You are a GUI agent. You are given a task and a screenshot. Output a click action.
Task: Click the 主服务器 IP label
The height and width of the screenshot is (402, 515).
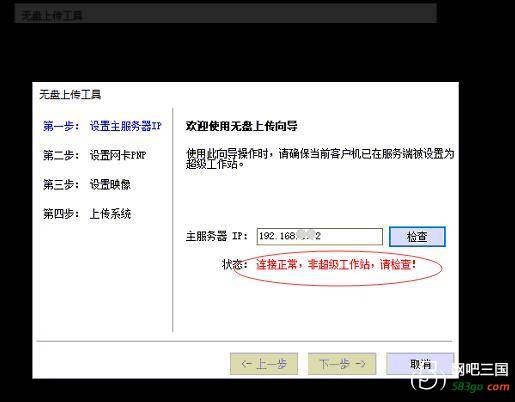[x=217, y=236]
